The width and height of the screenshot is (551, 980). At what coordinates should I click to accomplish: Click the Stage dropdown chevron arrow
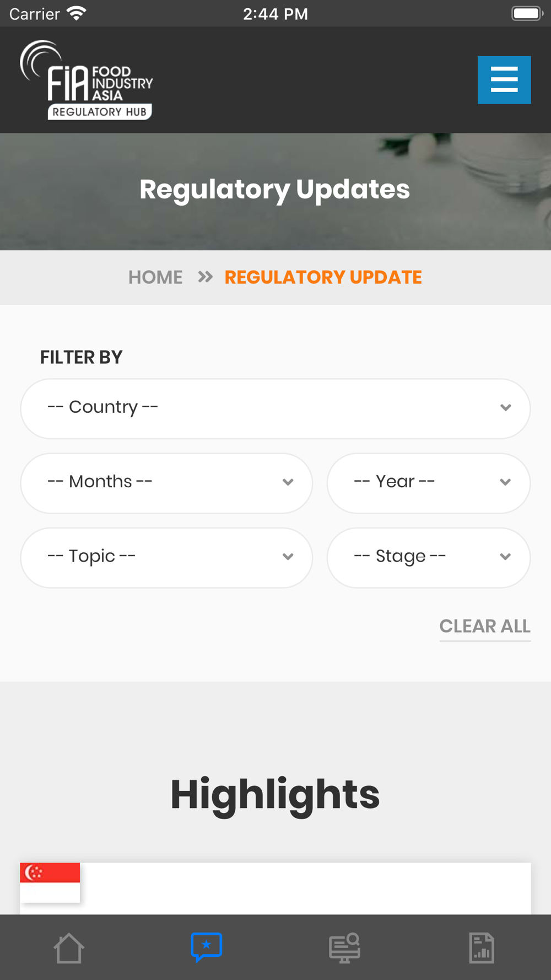505,557
